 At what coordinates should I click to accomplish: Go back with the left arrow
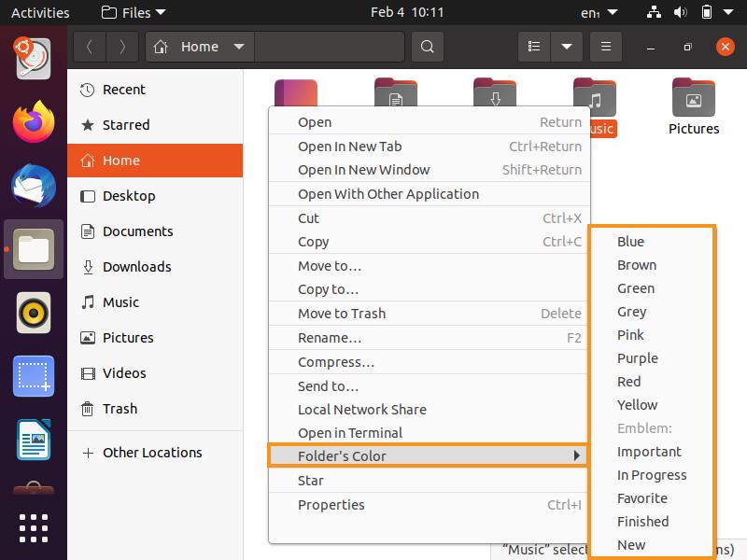[89, 47]
